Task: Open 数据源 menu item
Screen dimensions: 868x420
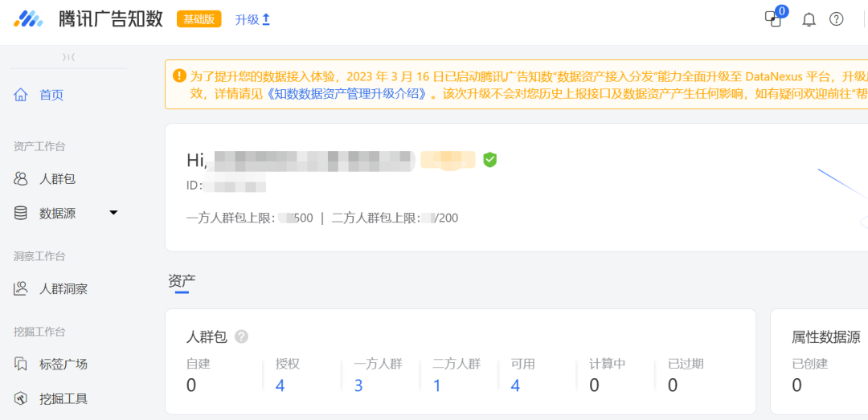Action: click(58, 213)
